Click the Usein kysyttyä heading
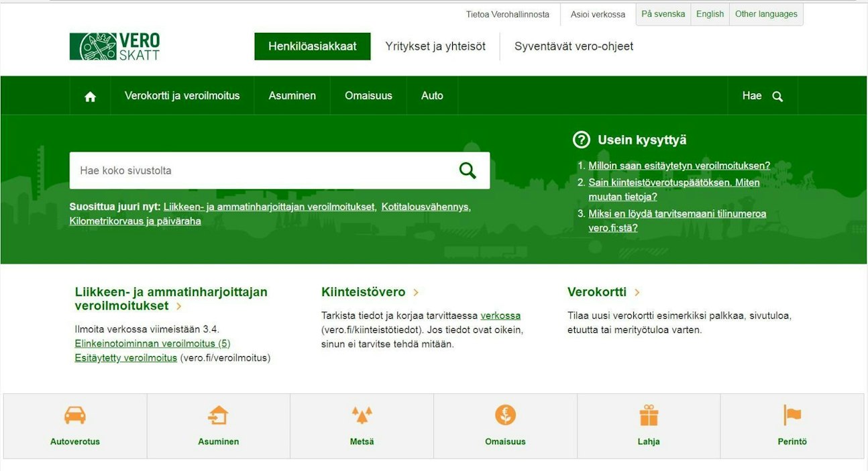The width and height of the screenshot is (868, 471). click(x=642, y=140)
